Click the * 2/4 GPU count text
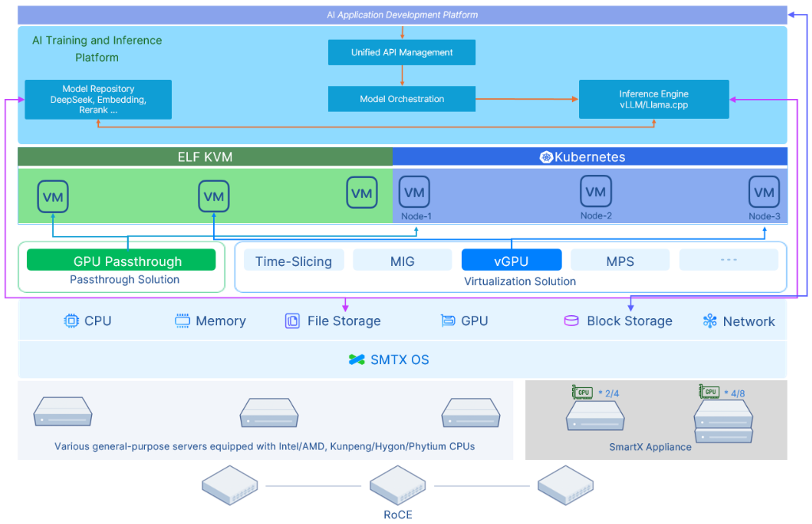 [608, 393]
